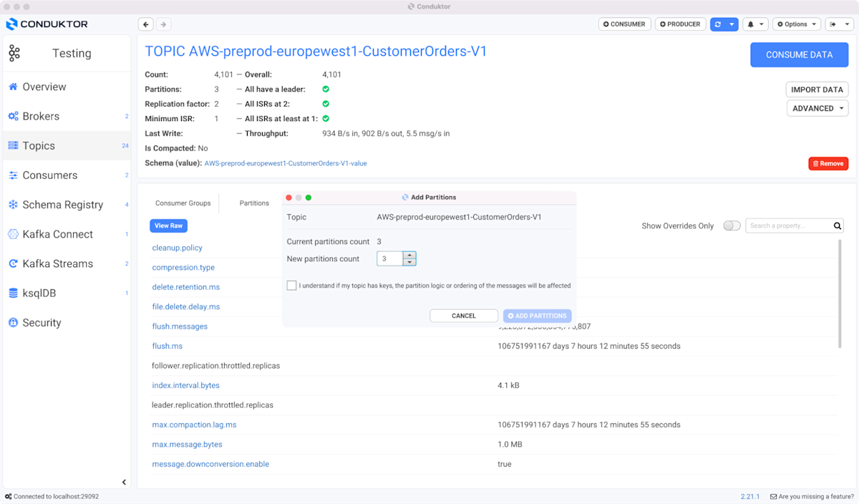Open the flush.ms property
This screenshot has width=859, height=504.
point(168,346)
